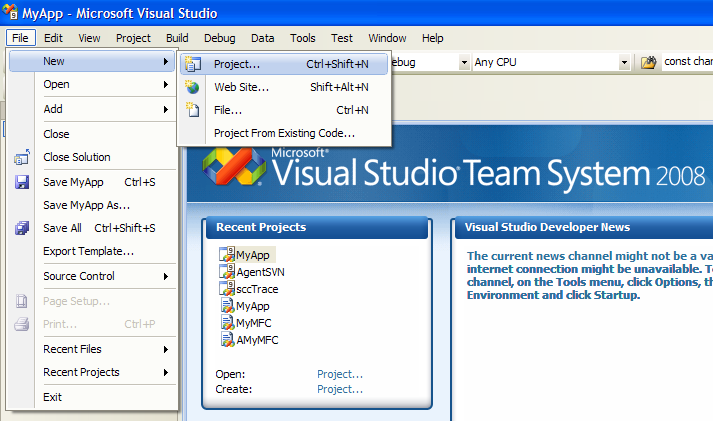Viewport: 713px width, 421px height.
Task: Click the const char find box
Action: pos(687,62)
